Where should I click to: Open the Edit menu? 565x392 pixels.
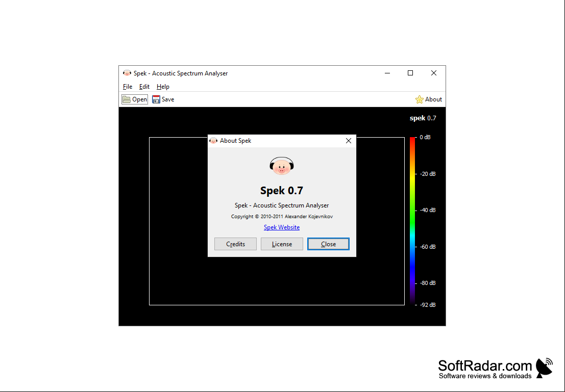[144, 86]
